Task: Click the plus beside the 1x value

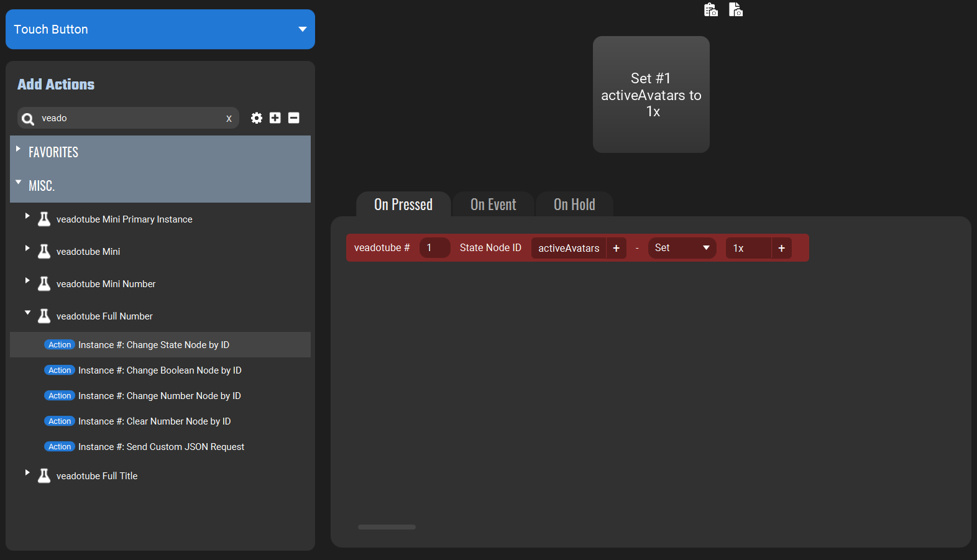Action: pyautogui.click(x=782, y=248)
